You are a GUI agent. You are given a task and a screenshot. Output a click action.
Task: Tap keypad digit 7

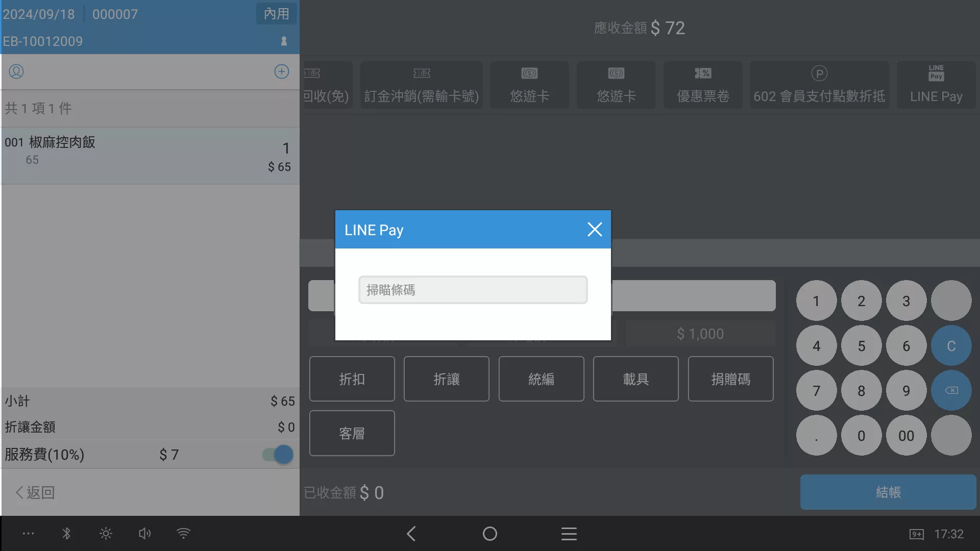[x=816, y=391]
